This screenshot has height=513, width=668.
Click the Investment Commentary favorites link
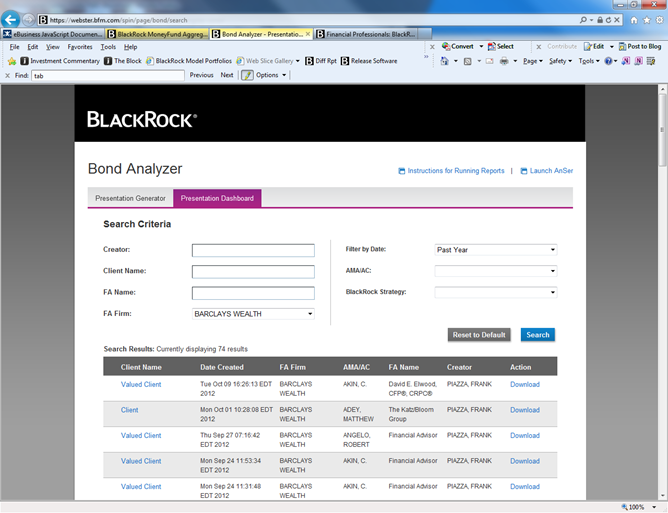tap(60, 61)
